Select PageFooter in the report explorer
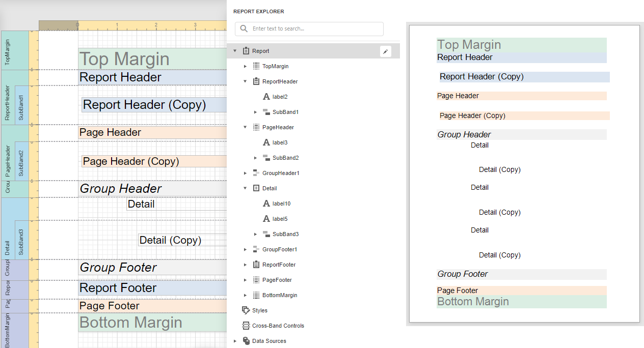Image resolution: width=644 pixels, height=348 pixels. pyautogui.click(x=277, y=280)
